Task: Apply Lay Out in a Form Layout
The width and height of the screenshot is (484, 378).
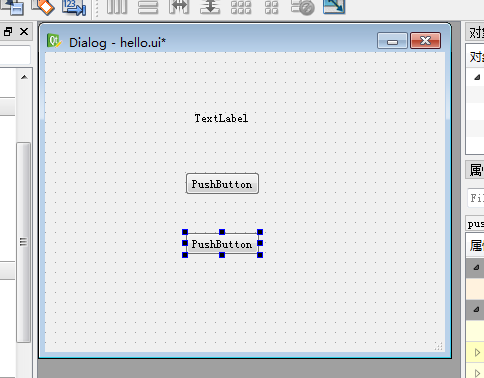Action: (271, 7)
